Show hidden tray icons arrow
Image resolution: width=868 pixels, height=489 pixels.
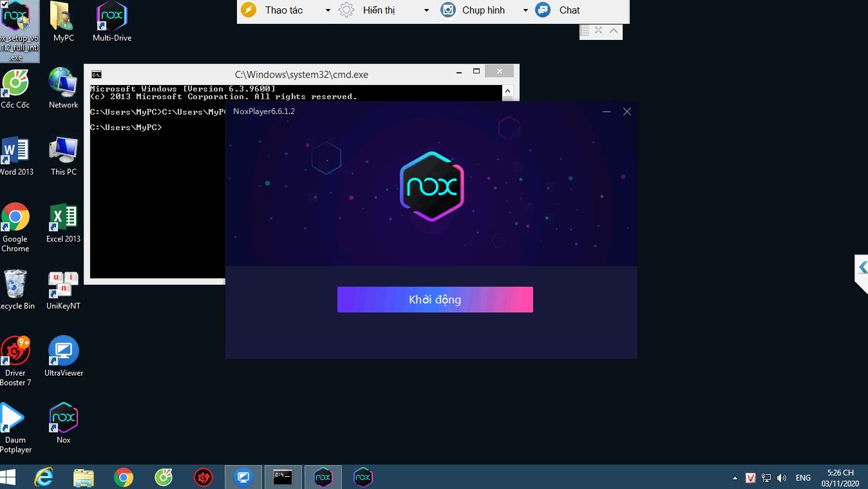[x=735, y=479]
